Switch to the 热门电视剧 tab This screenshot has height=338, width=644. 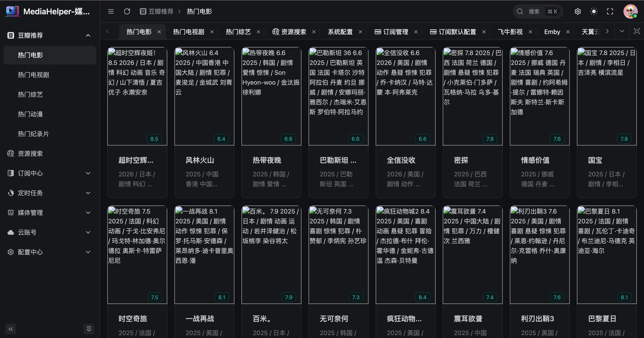click(189, 32)
